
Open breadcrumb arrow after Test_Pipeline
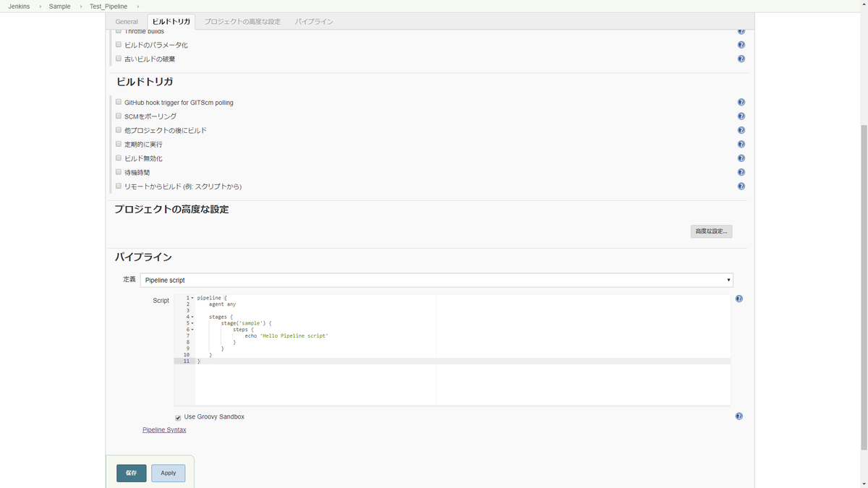point(137,7)
